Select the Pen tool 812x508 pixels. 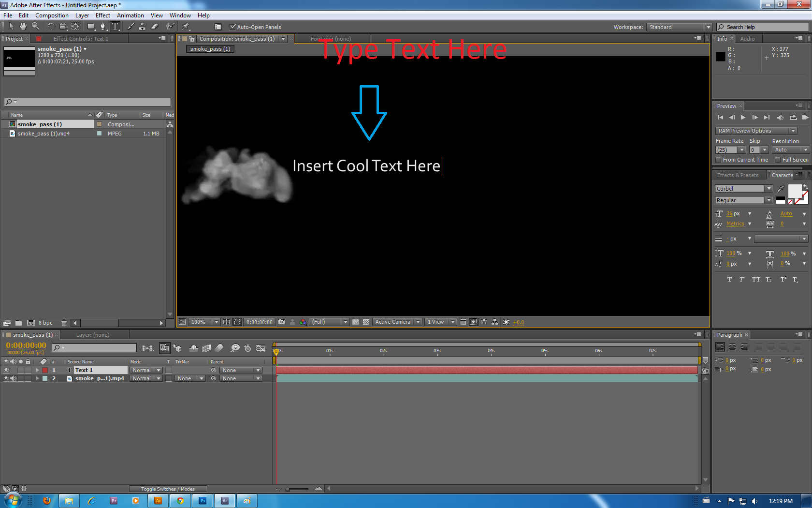point(103,26)
